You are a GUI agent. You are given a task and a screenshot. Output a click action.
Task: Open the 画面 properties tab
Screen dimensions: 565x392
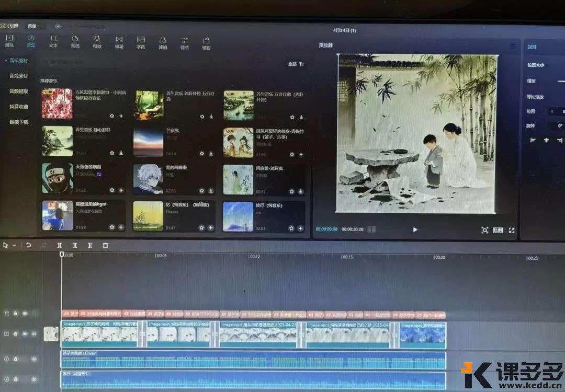tap(532, 47)
